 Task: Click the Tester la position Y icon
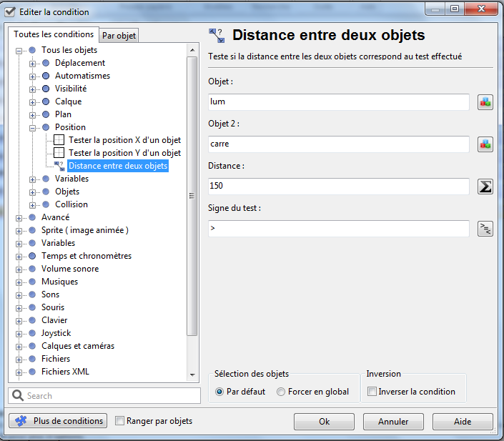click(59, 153)
